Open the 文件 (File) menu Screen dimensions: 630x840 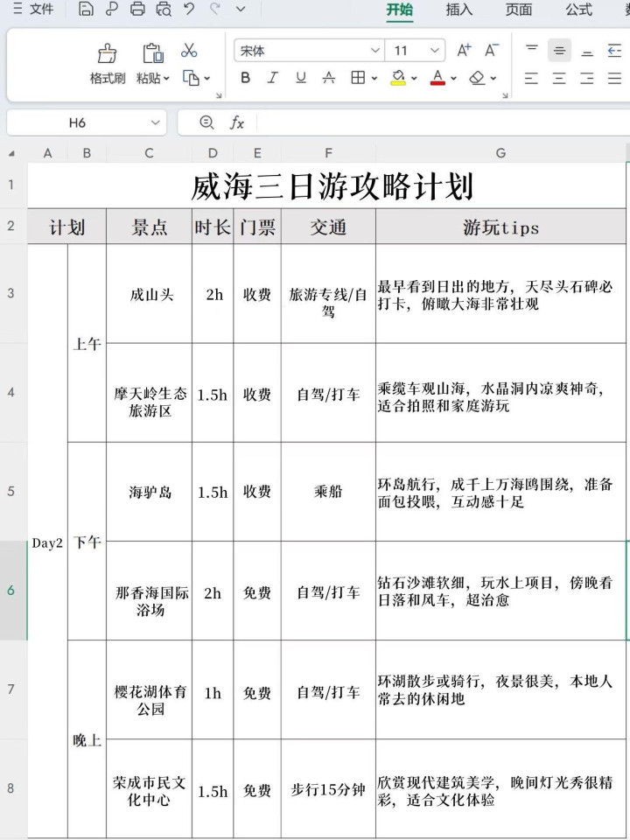pyautogui.click(x=33, y=10)
